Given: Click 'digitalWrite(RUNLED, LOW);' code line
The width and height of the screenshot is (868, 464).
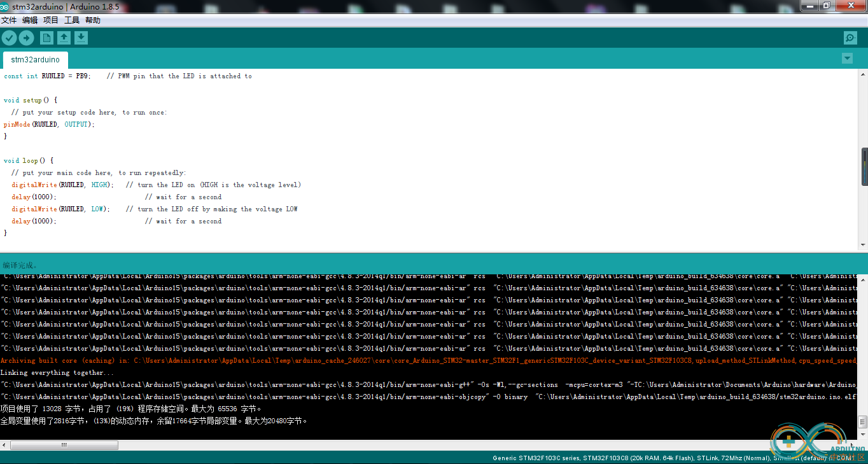Looking at the screenshot, I should 60,209.
